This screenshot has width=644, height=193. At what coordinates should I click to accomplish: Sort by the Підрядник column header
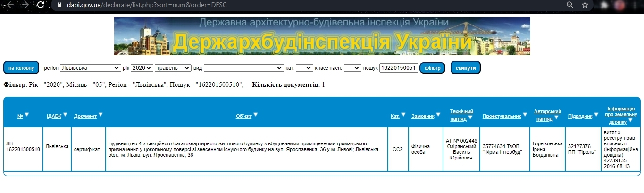click(580, 116)
